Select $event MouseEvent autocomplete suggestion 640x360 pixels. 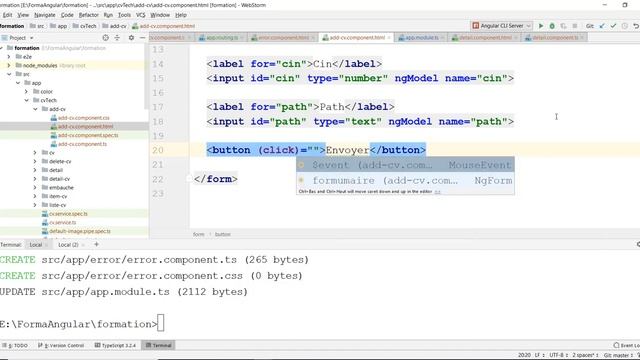point(405,165)
